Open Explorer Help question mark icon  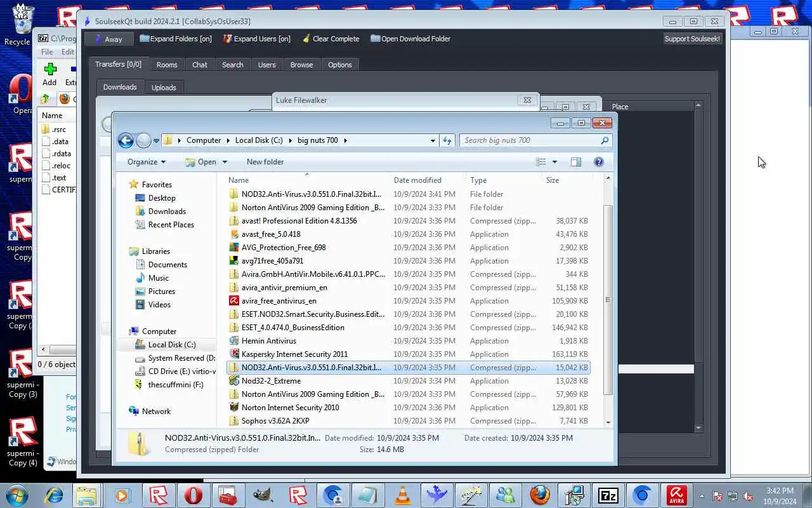pos(598,162)
